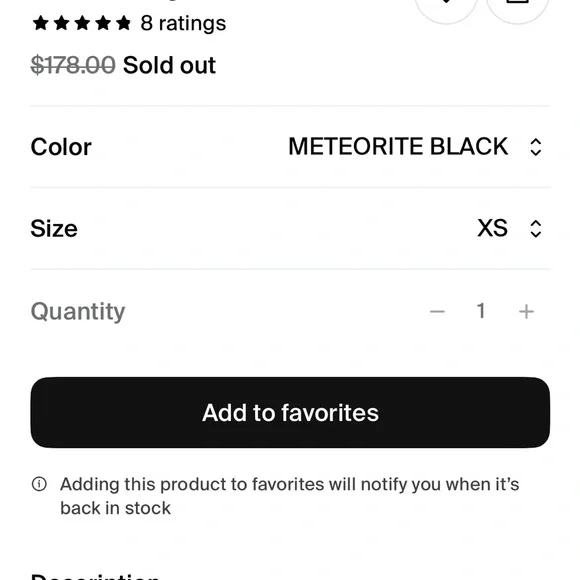Click the third rating star
580x580 pixels.
tap(82, 23)
